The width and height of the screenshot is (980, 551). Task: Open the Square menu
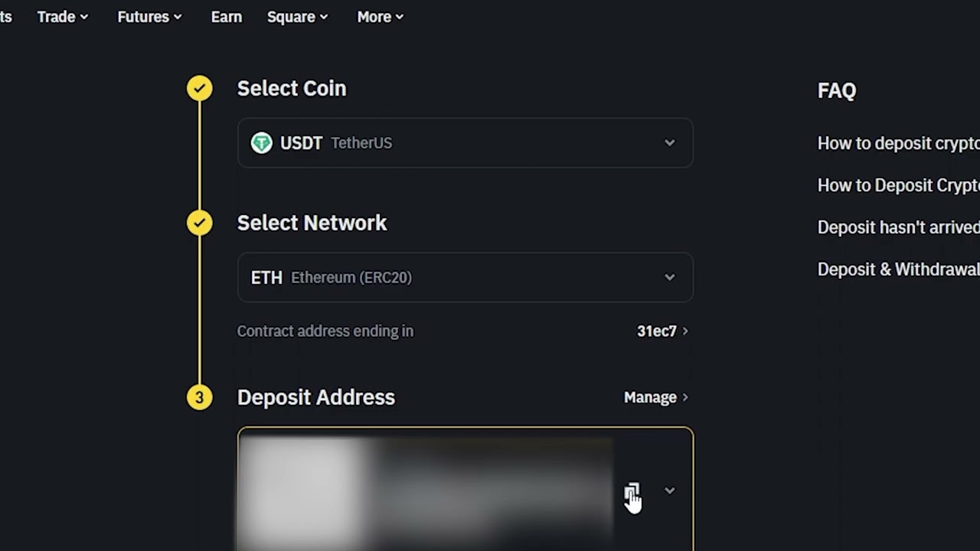[x=297, y=17]
